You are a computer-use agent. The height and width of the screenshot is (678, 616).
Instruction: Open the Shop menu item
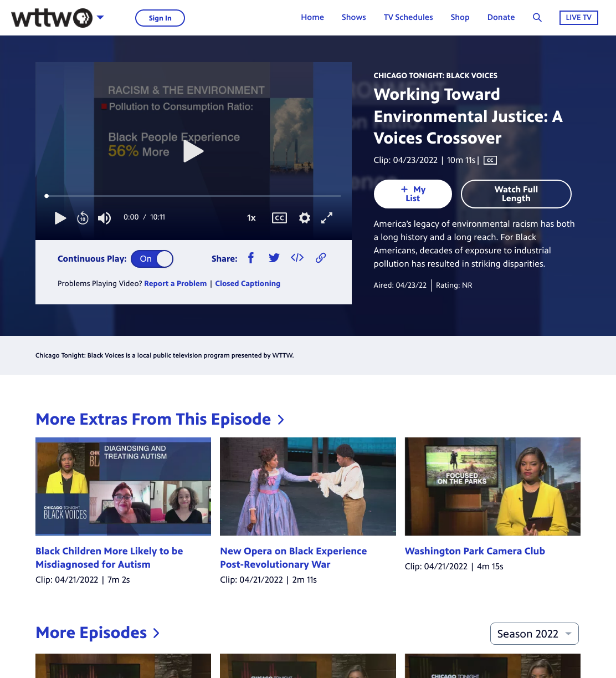pyautogui.click(x=460, y=17)
